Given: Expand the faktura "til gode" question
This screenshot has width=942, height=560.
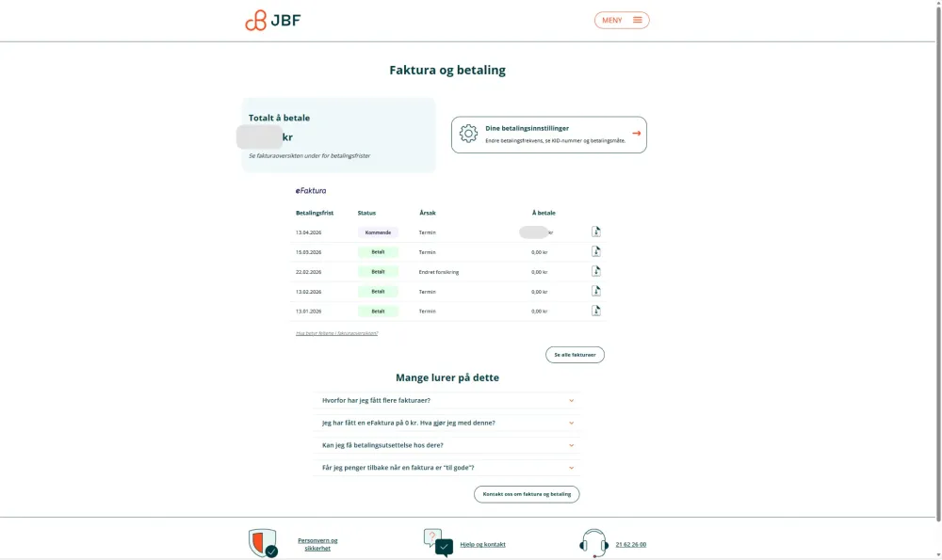Looking at the screenshot, I should pos(447,468).
